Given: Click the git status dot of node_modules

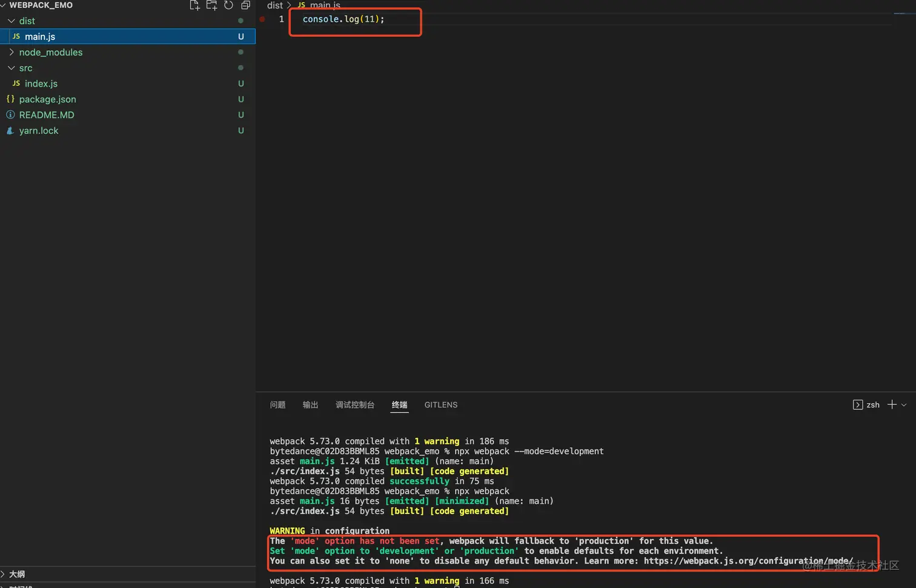Looking at the screenshot, I should (241, 52).
